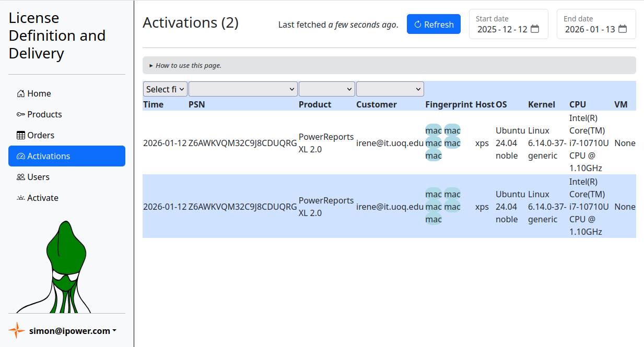Image resolution: width=644 pixels, height=347 pixels.
Task: Open the Product filter dropdown
Action: [326, 89]
